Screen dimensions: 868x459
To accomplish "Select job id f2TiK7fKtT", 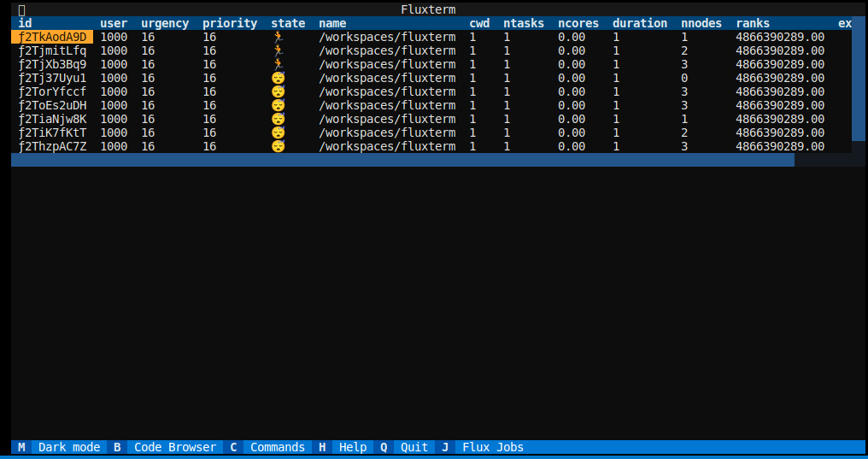I will [52, 132].
